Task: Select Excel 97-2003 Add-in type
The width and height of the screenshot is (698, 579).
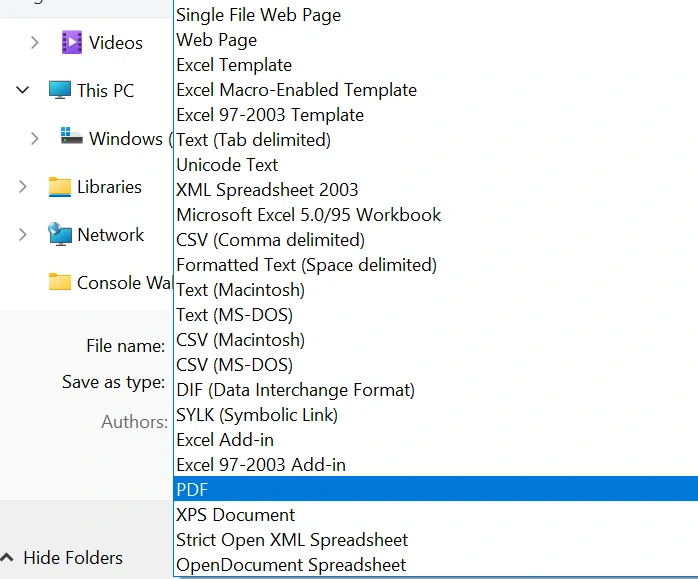Action: click(436, 465)
